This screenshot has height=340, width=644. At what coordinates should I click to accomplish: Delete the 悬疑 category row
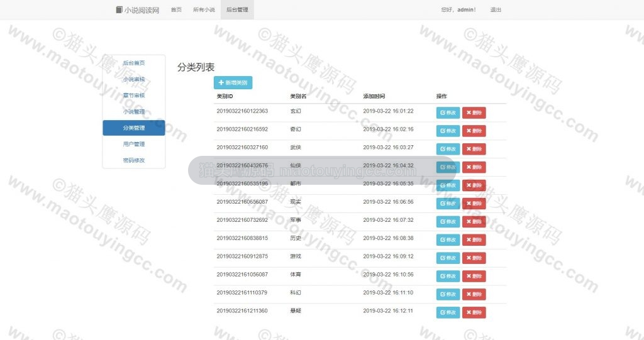[474, 312]
